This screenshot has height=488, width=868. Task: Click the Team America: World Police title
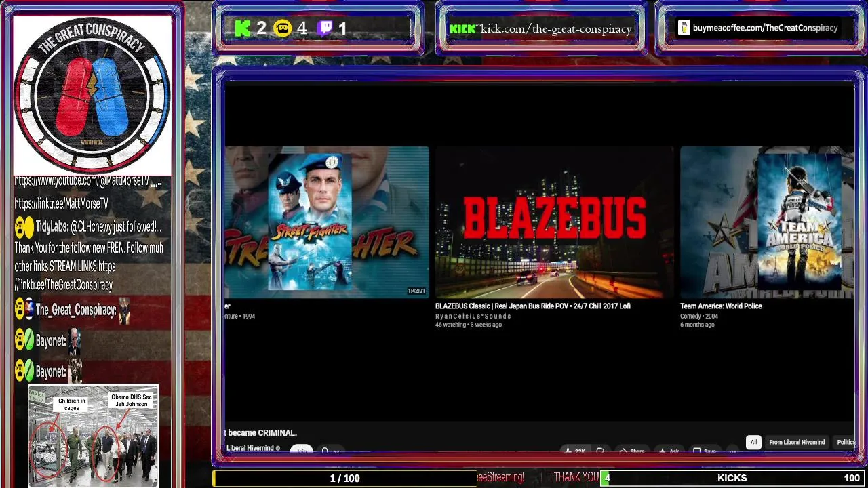point(721,306)
